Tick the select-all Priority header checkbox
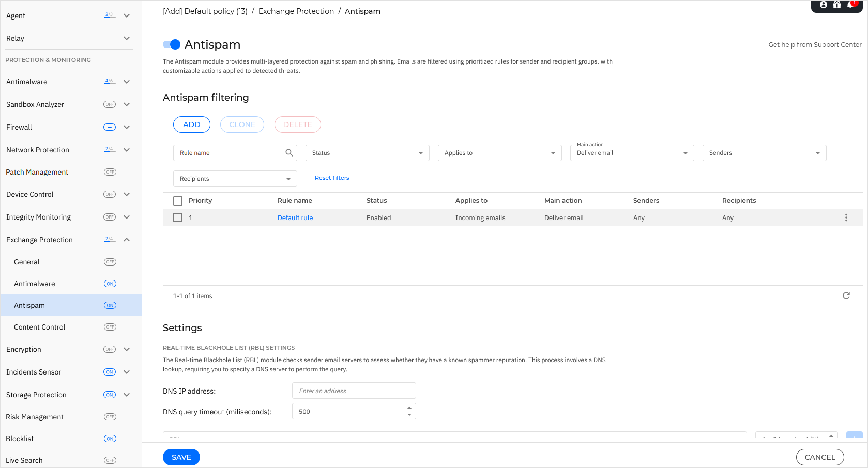The width and height of the screenshot is (868, 468). pyautogui.click(x=178, y=201)
